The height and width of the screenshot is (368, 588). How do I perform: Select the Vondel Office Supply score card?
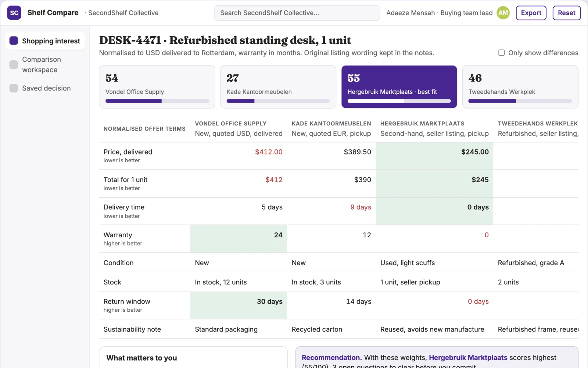(157, 87)
